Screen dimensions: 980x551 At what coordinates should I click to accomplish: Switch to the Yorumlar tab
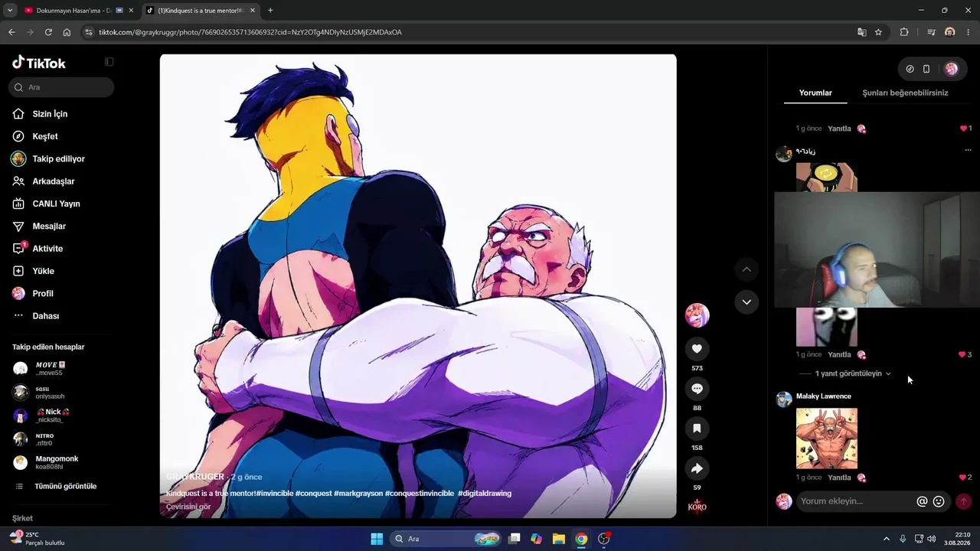[x=815, y=93]
